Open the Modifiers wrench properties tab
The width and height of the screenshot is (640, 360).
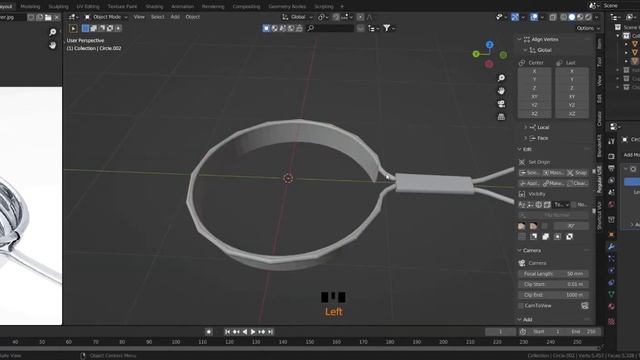coord(611,247)
